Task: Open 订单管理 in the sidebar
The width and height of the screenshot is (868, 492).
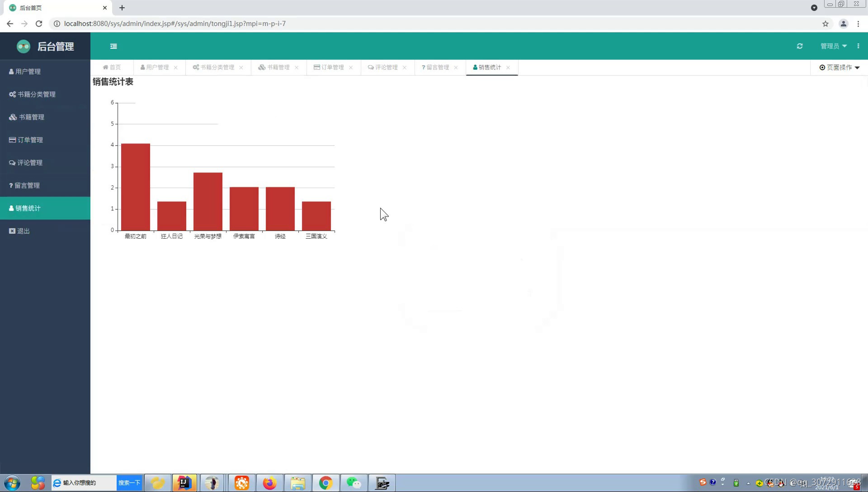Action: coord(45,140)
